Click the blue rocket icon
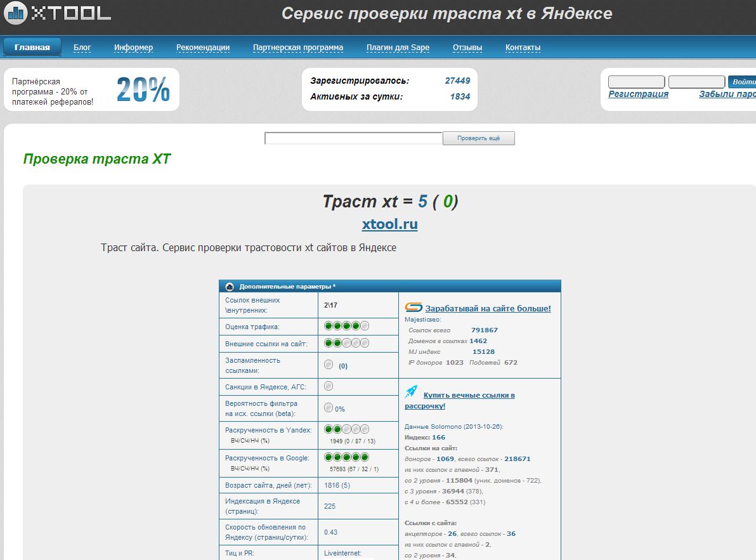The height and width of the screenshot is (560, 756). [411, 392]
